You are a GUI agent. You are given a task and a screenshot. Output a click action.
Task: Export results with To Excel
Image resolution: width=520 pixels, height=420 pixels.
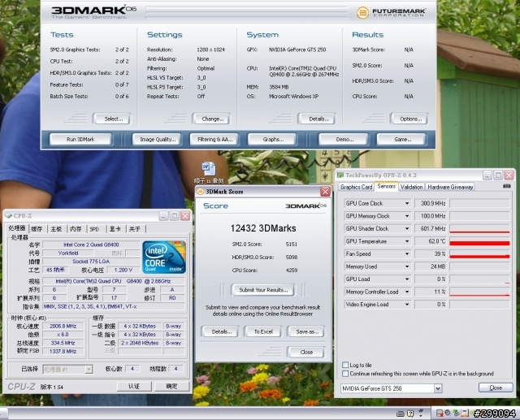[x=263, y=331]
